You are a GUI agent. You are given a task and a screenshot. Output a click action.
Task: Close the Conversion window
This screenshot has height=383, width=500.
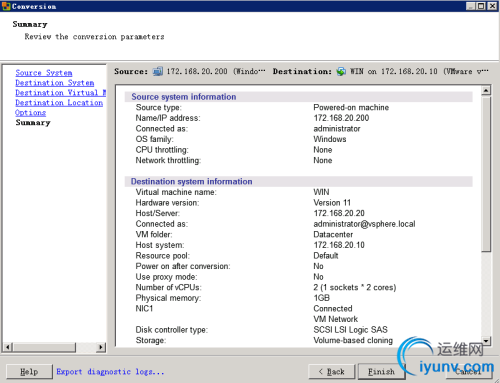(492, 6)
